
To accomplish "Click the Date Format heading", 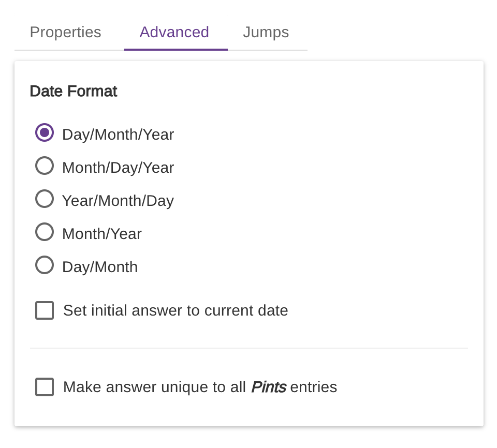I will (x=74, y=92).
